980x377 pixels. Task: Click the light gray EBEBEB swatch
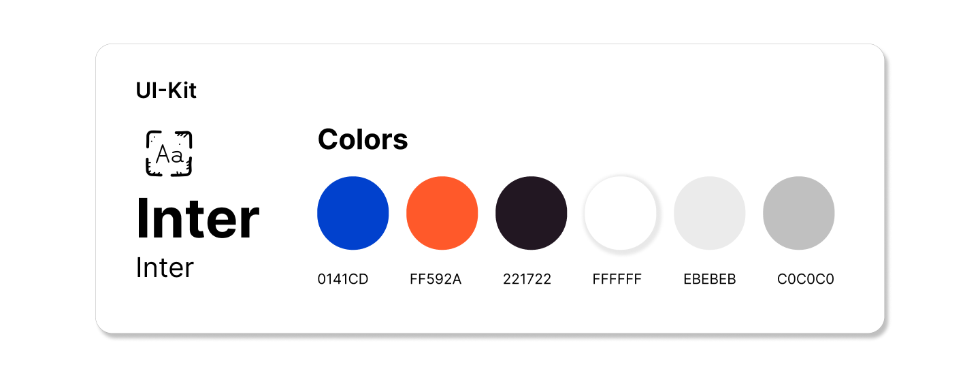[x=710, y=213]
